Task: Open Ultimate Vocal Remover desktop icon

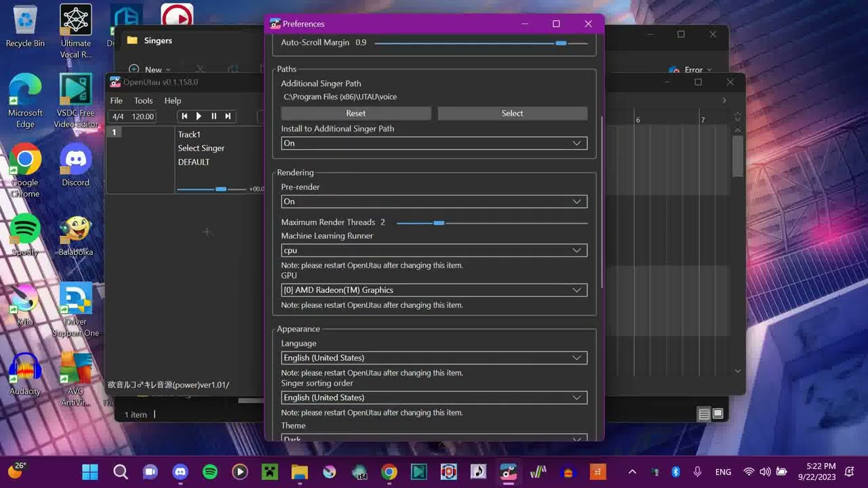Action: [76, 30]
